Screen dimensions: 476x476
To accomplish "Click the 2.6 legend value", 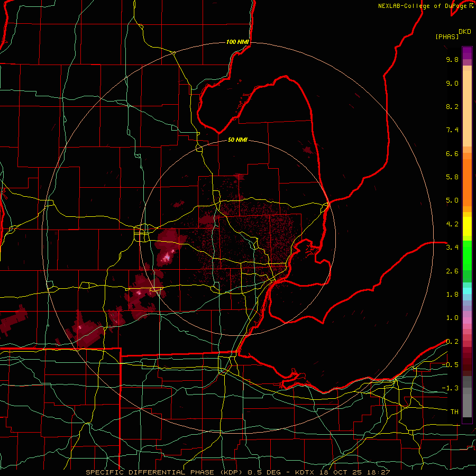I will 452,271.
